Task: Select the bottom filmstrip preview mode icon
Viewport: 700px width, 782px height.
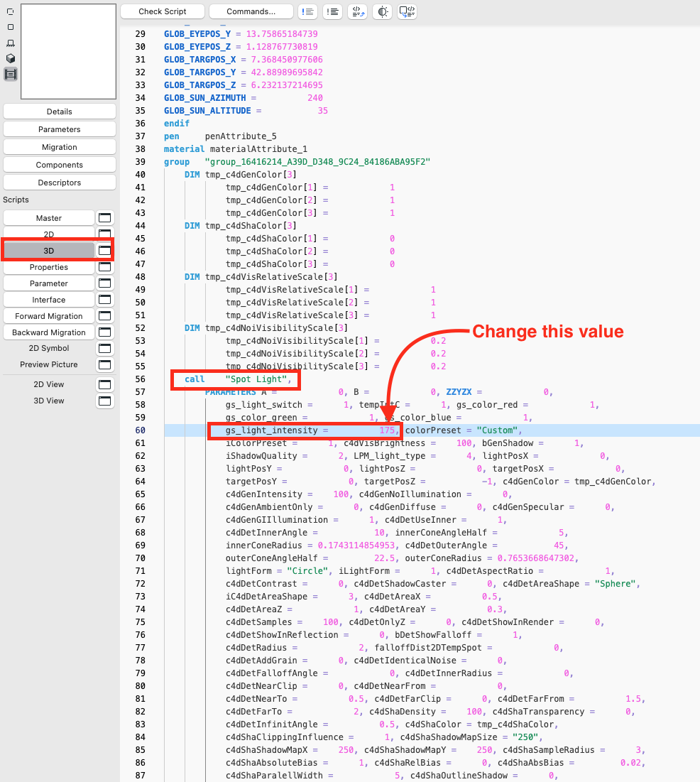Action: point(11,74)
